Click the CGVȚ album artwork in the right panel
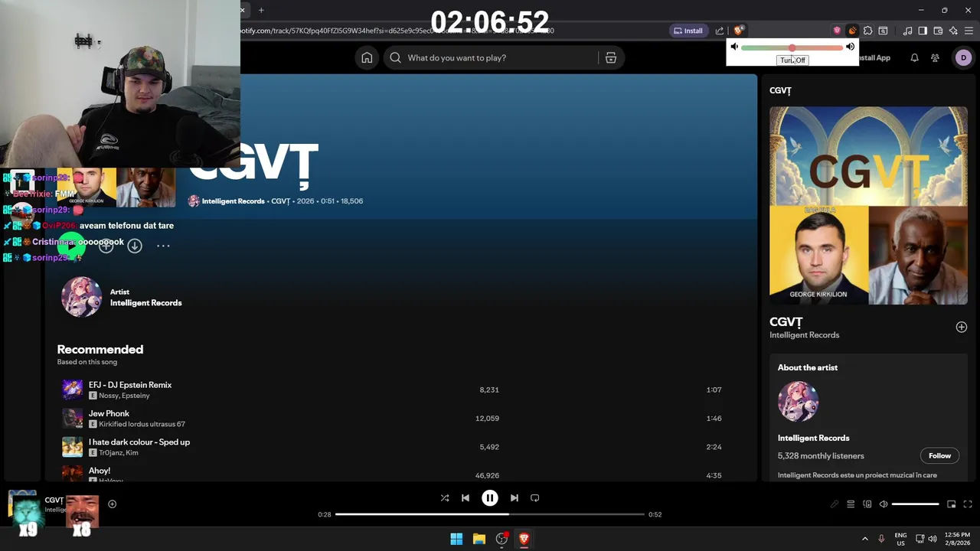980x551 pixels. tap(868, 205)
